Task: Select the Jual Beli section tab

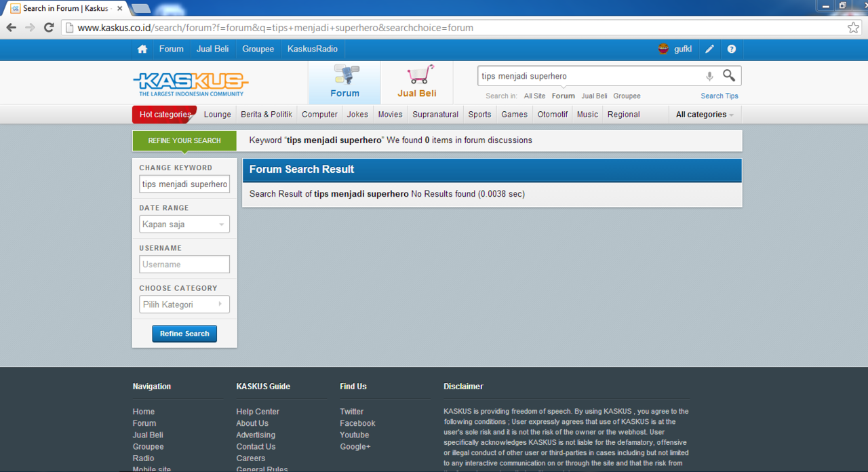Action: (x=417, y=83)
